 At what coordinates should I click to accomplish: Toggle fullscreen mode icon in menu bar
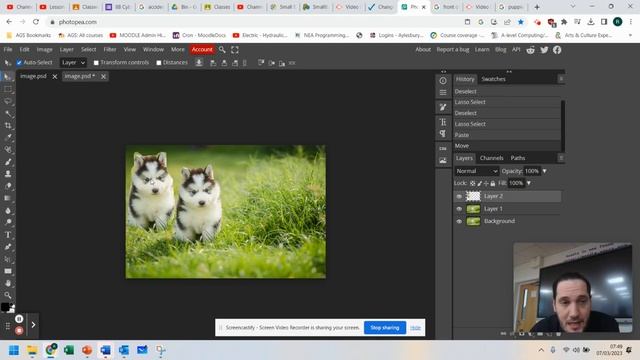pyautogui.click(x=235, y=49)
